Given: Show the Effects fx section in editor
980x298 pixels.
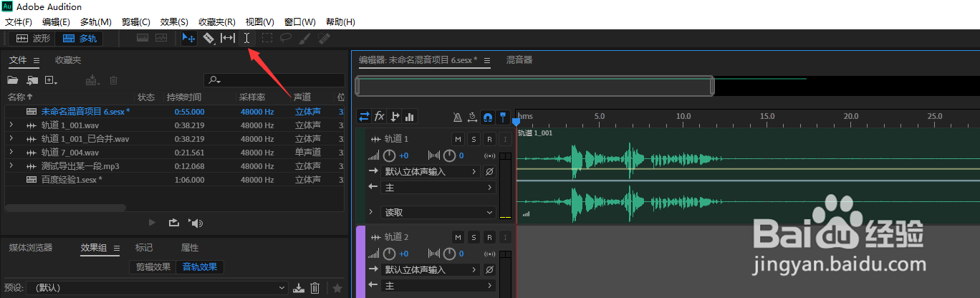Looking at the screenshot, I should (380, 116).
